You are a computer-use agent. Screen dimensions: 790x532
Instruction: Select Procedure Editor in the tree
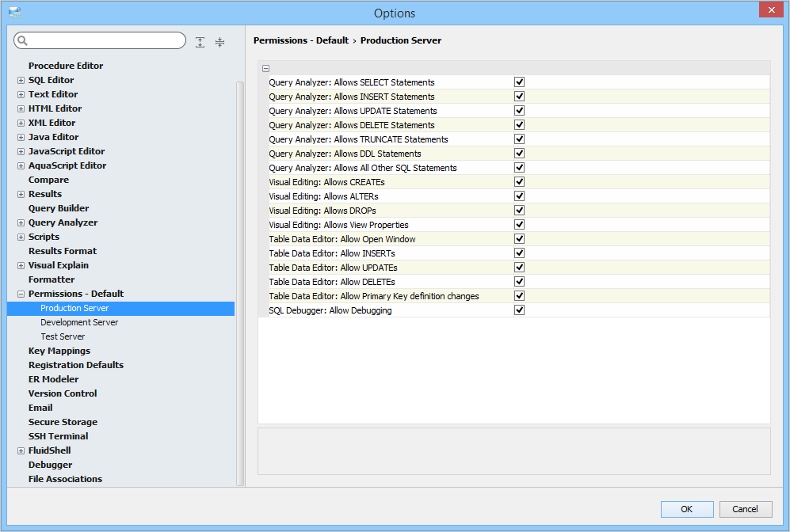click(66, 66)
